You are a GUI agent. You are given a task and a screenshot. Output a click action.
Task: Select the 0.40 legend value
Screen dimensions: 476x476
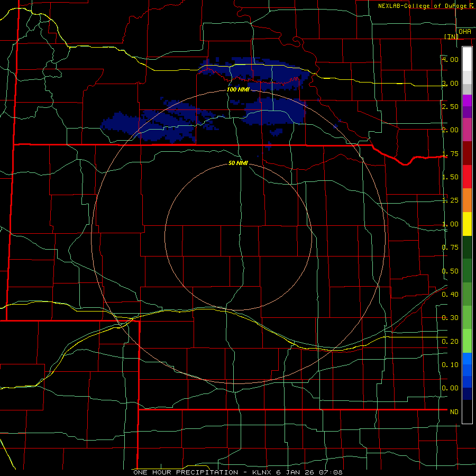click(x=450, y=295)
